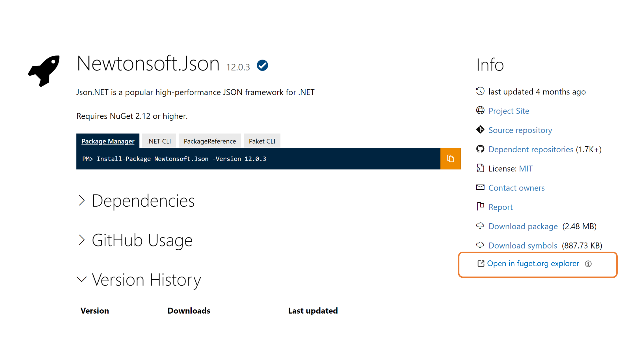Open the MIT license link
Image resolution: width=644 pixels, height=349 pixels.
pyautogui.click(x=526, y=168)
